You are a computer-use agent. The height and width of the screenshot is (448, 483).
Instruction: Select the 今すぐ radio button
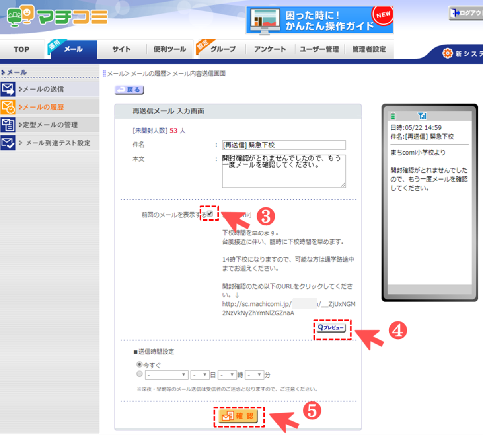pyautogui.click(x=140, y=364)
